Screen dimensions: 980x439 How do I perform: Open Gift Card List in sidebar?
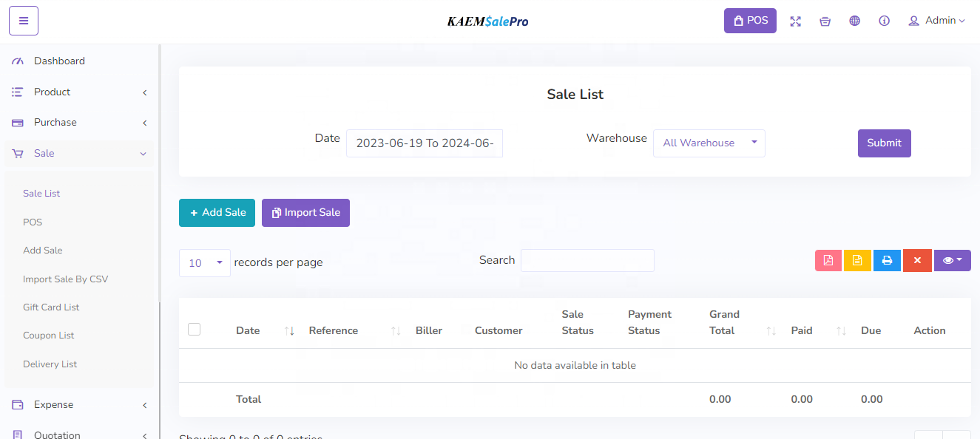pos(51,307)
